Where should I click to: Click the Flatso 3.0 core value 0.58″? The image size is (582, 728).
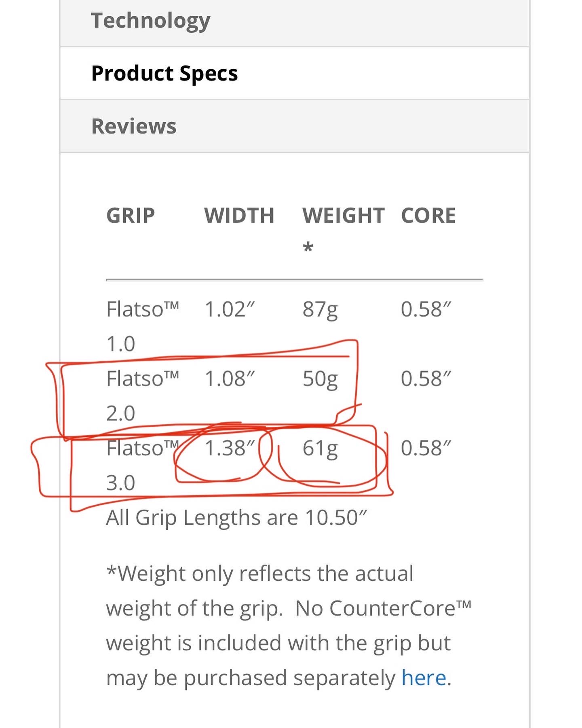426,449
